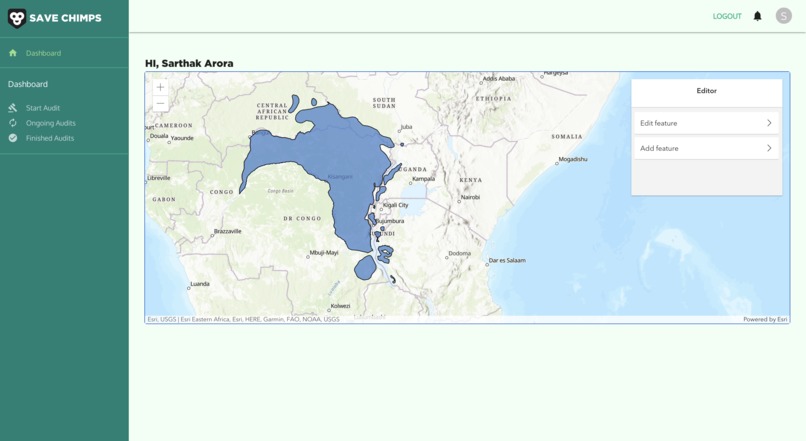Click the Nairobi city label on map
This screenshot has height=441, width=806.
tap(470, 197)
